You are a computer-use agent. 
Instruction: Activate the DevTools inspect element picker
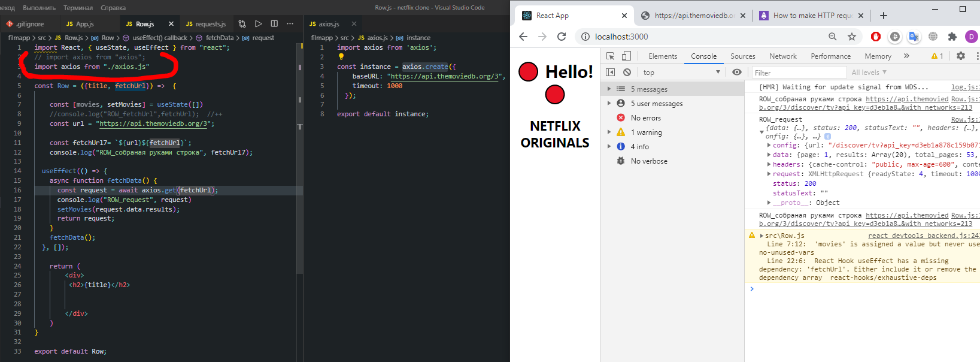pos(611,56)
